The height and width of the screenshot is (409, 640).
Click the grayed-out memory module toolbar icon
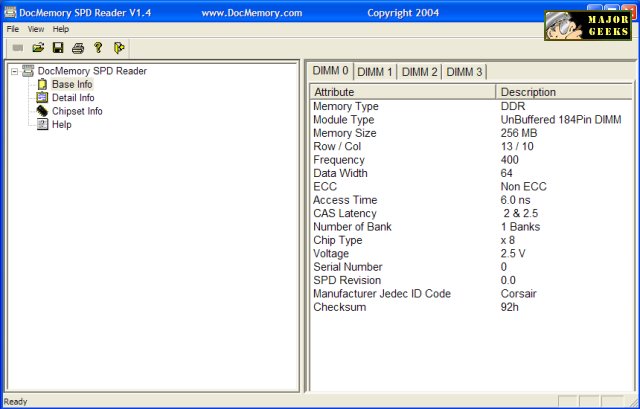click(18, 47)
